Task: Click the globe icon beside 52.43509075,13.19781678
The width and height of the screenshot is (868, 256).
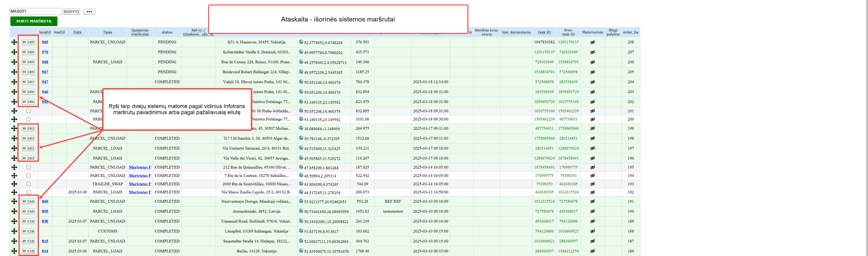Action: pos(301,251)
